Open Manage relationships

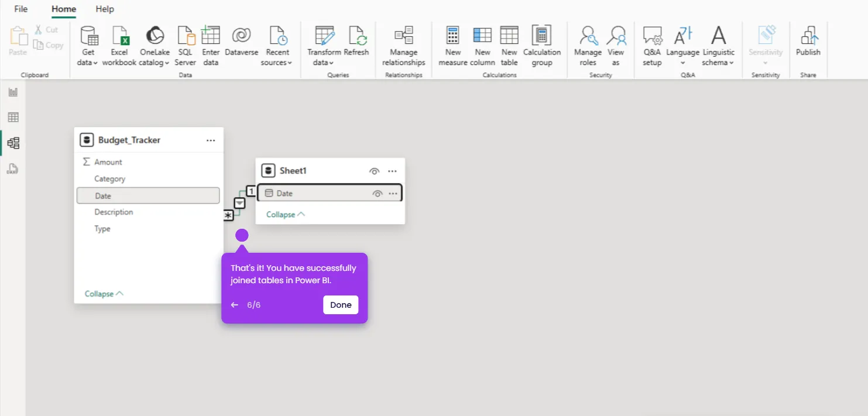[404, 46]
